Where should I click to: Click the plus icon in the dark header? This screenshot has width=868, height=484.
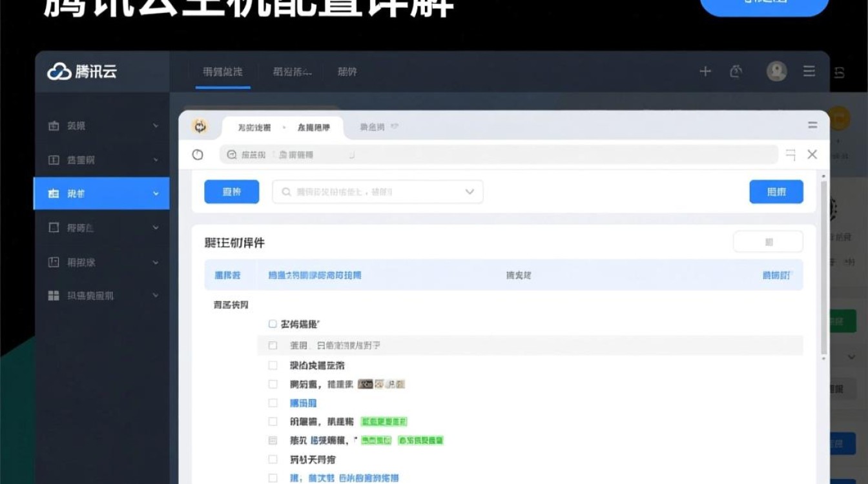point(705,72)
